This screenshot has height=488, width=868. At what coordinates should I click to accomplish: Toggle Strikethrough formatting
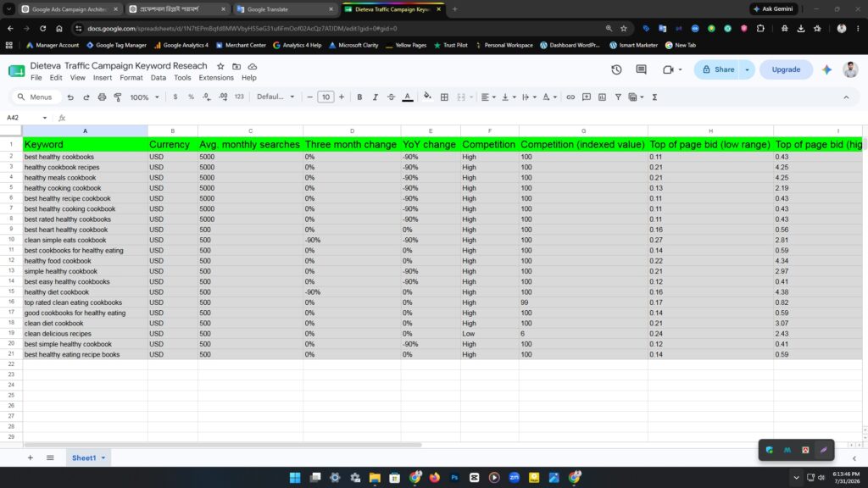pyautogui.click(x=392, y=97)
